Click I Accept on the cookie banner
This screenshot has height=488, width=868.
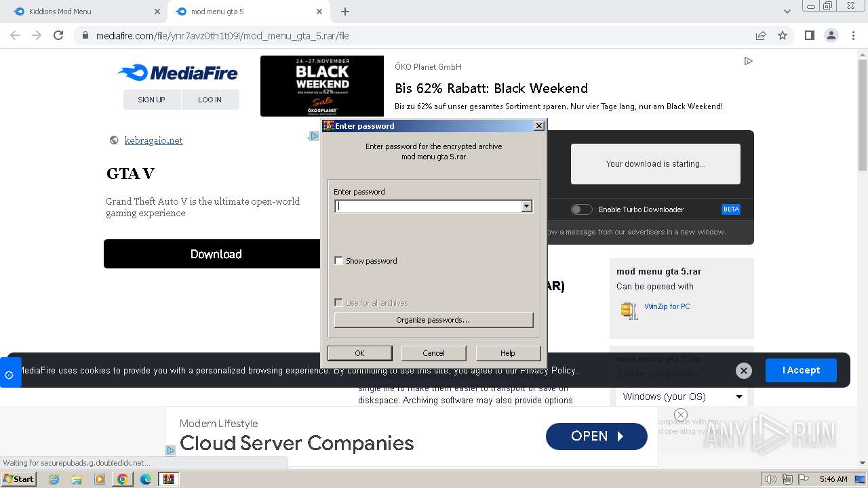pos(801,370)
